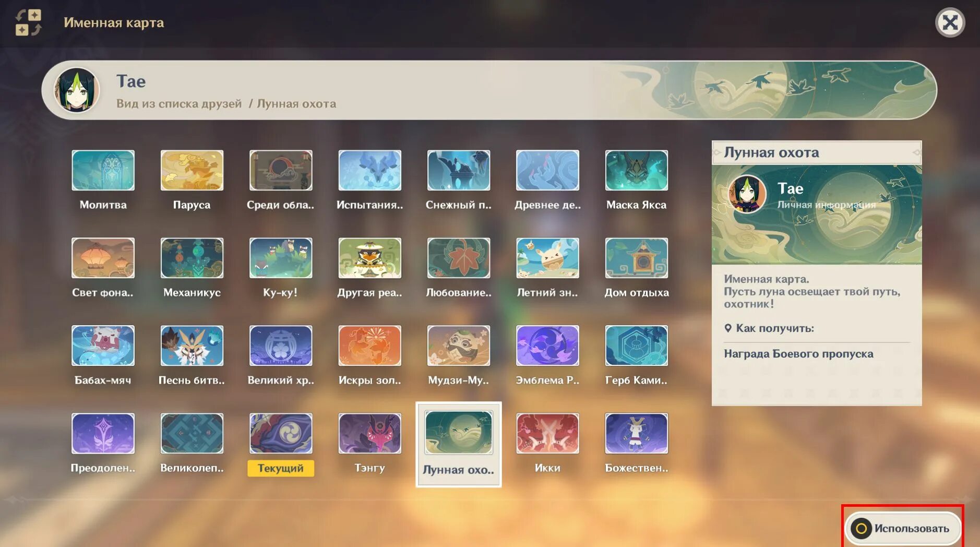
Task: Choose the Преодолен.. namecard
Action: click(103, 434)
